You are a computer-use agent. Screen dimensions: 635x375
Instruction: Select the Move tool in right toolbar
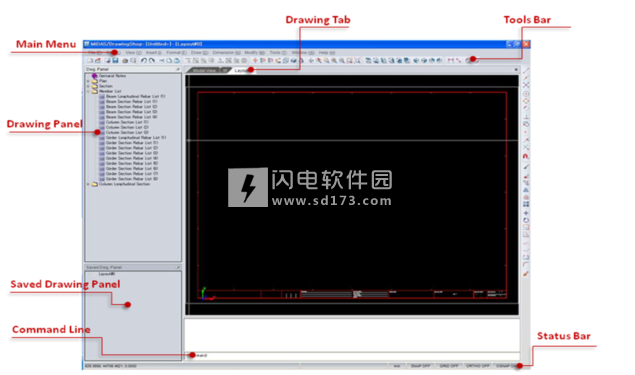pos(526,213)
